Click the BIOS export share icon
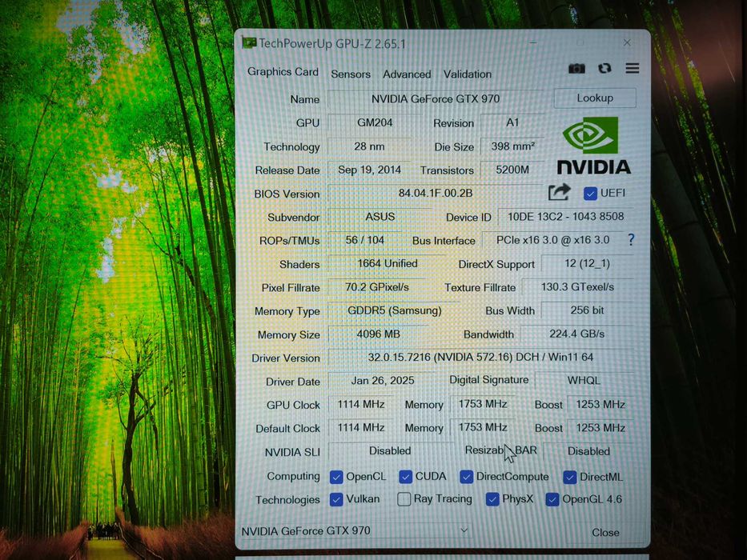 560,192
